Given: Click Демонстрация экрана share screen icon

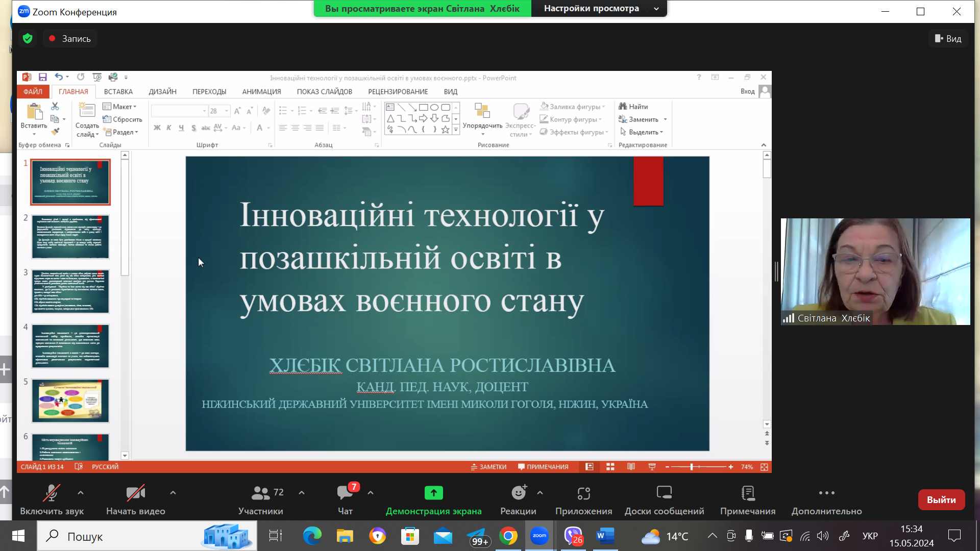Looking at the screenshot, I should (433, 493).
